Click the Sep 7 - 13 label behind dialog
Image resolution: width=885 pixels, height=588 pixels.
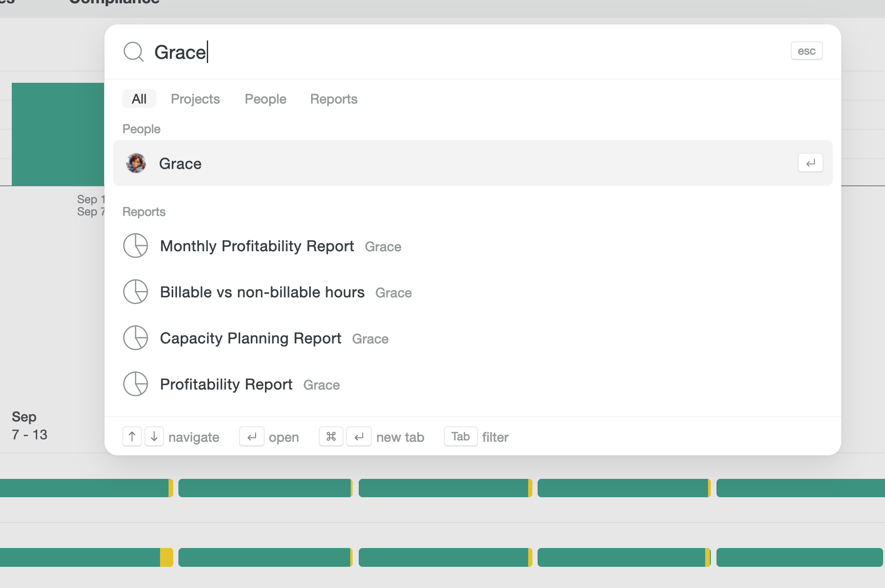[29, 426]
